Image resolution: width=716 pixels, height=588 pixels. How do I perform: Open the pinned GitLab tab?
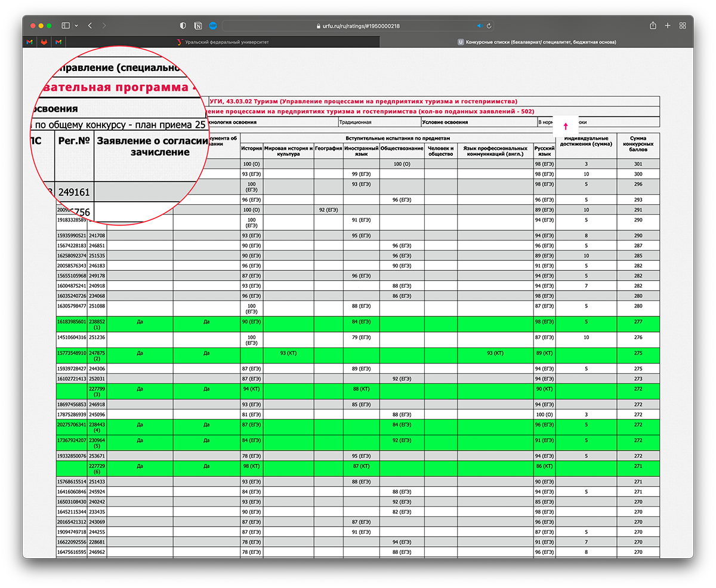click(x=44, y=42)
